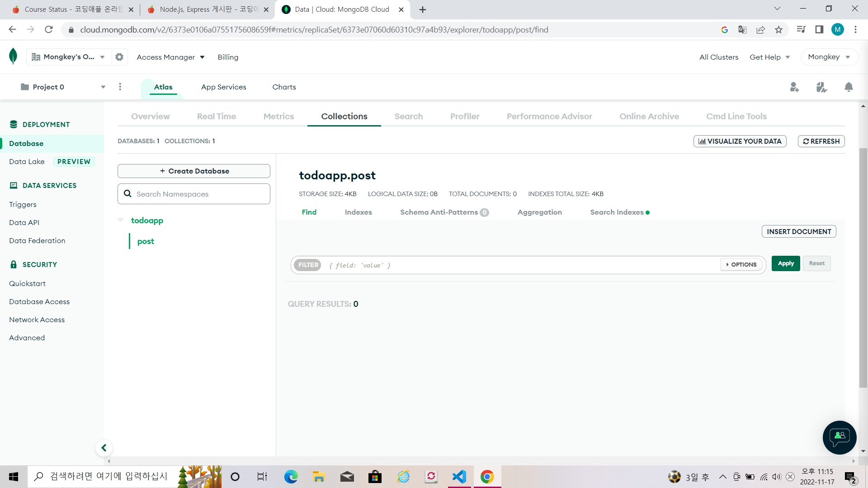Select the post collection
This screenshot has height=488, width=868.
point(146,241)
